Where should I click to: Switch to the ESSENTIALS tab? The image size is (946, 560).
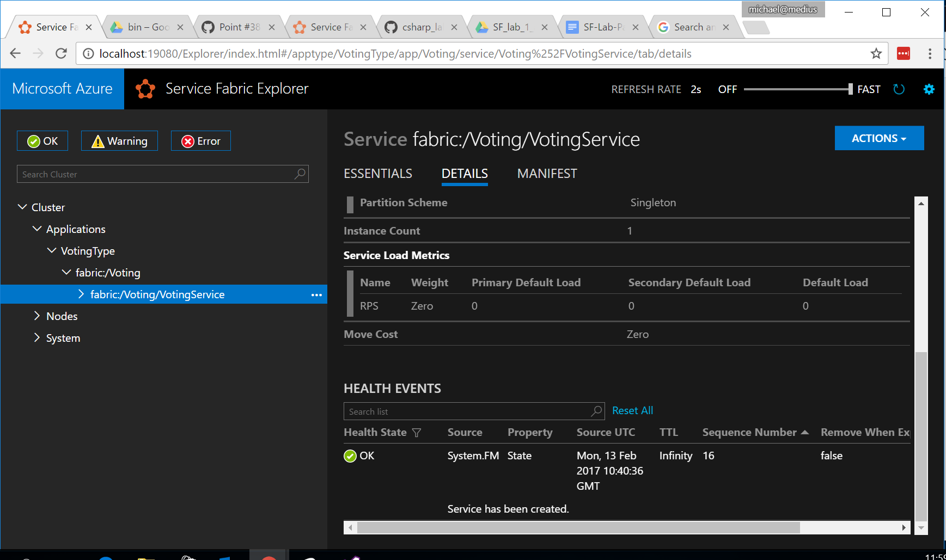(x=378, y=174)
